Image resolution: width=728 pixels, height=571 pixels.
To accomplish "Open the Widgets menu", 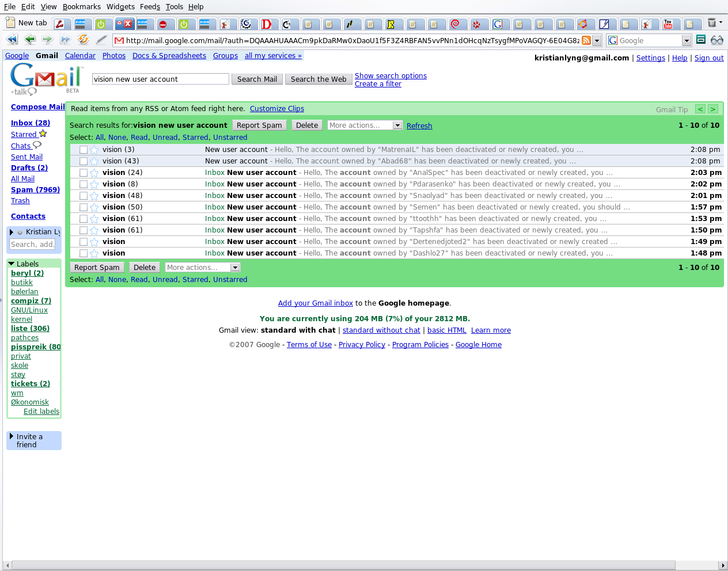I will click(x=120, y=6).
